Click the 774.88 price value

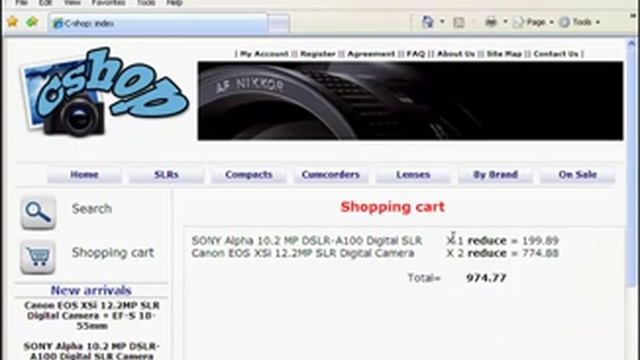(x=540, y=253)
